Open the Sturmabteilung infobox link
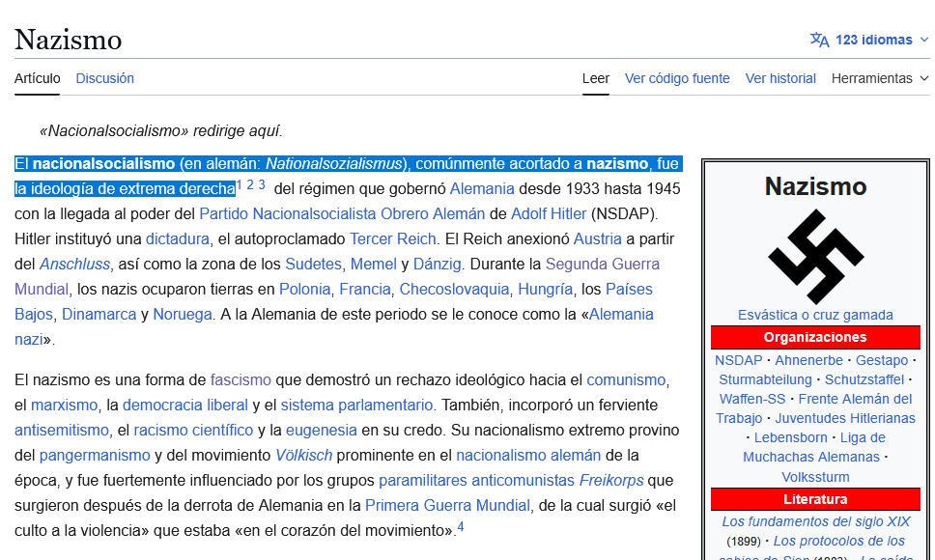 (765, 379)
